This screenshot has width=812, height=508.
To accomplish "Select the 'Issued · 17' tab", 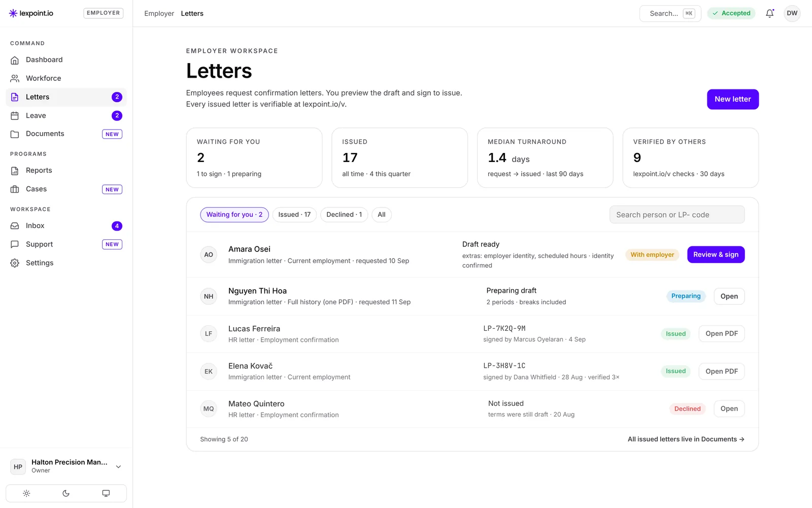I will click(294, 215).
